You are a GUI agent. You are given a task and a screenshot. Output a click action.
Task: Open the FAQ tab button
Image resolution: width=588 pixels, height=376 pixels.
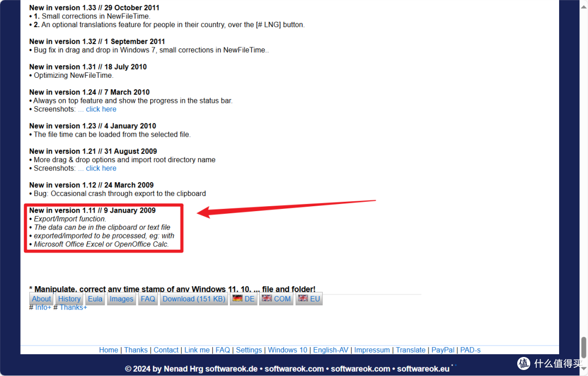[148, 299]
